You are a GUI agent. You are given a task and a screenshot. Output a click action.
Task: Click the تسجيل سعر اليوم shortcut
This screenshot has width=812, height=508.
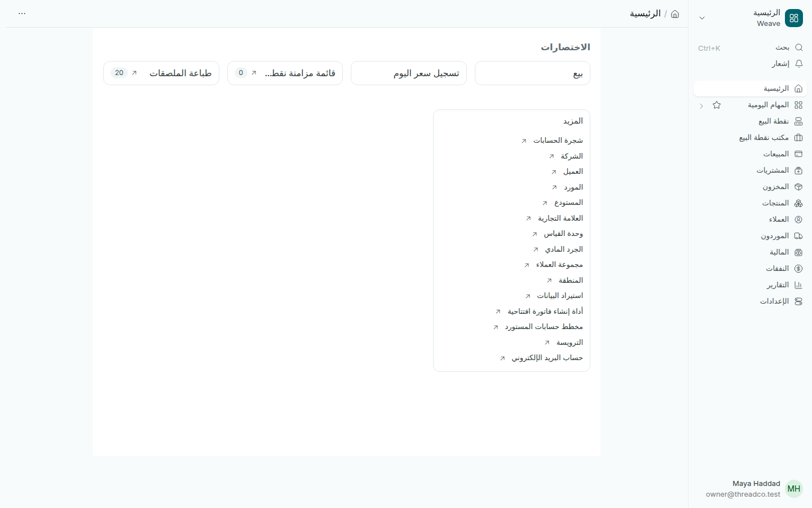tap(409, 73)
